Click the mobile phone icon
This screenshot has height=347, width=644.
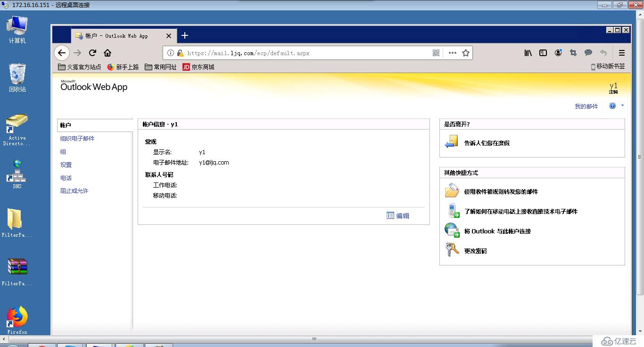(x=453, y=210)
